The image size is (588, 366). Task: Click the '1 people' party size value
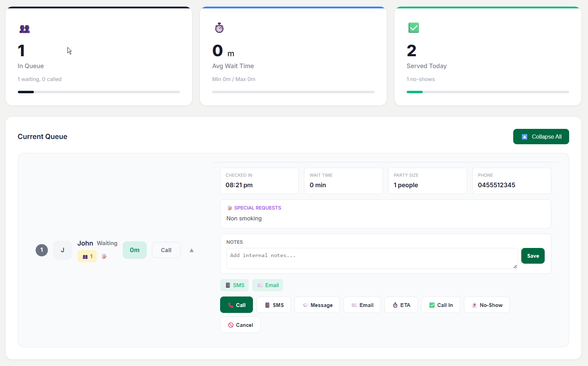tap(406, 185)
